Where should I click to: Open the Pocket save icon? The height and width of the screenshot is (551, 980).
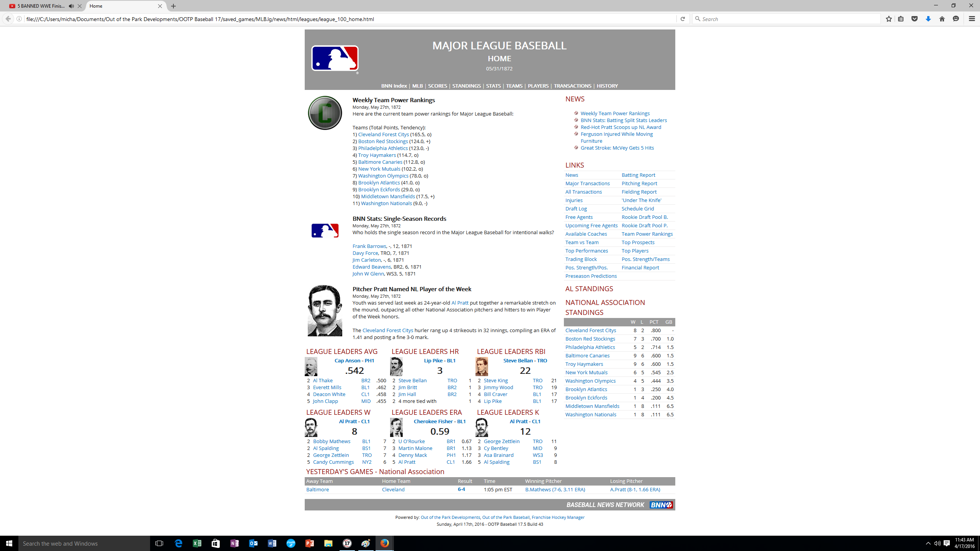click(915, 19)
